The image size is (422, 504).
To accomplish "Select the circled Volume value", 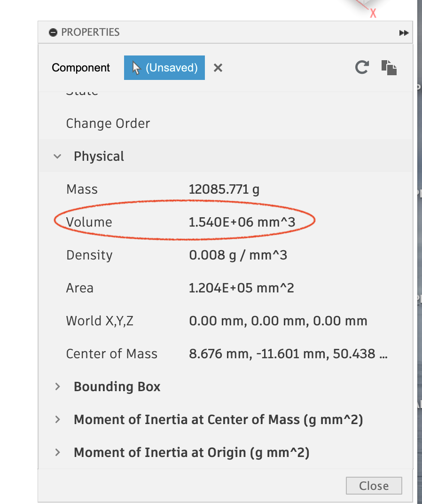I will click(241, 222).
